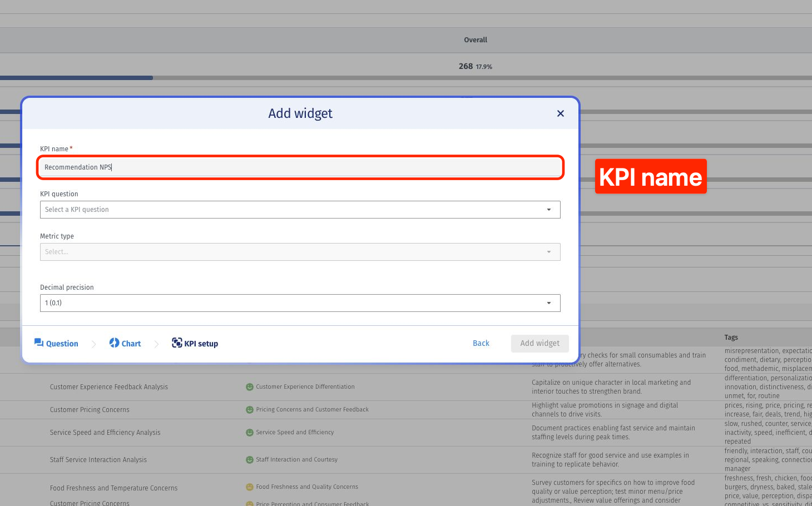The height and width of the screenshot is (506, 812).
Task: Close the Add widget dialog
Action: click(561, 113)
